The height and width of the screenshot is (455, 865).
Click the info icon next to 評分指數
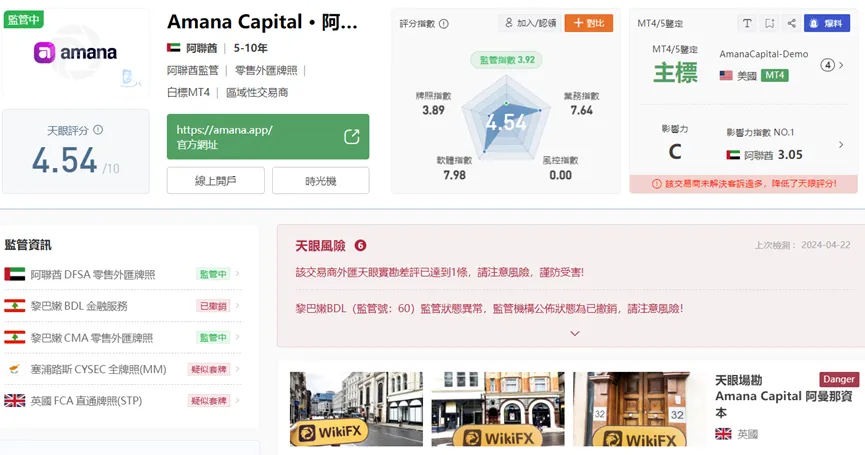click(x=444, y=24)
